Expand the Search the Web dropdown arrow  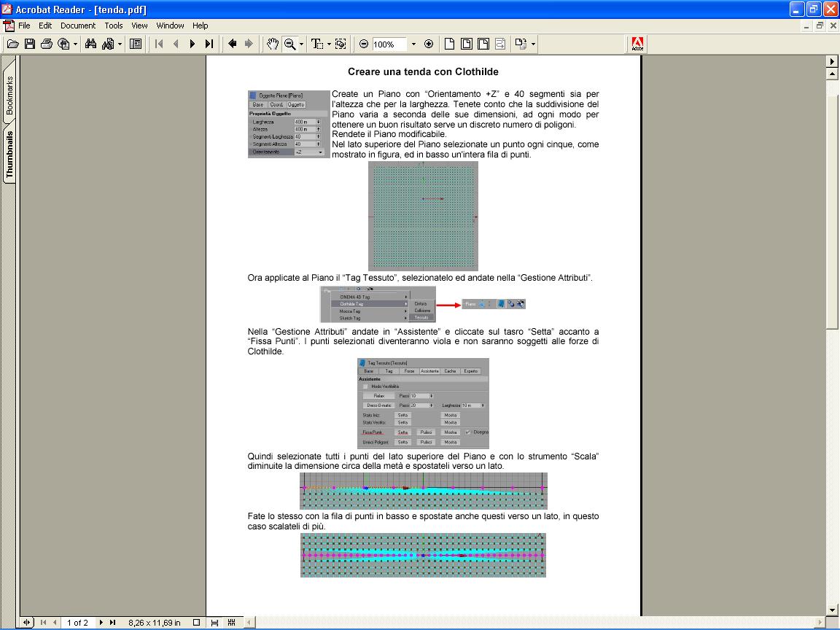[76, 44]
